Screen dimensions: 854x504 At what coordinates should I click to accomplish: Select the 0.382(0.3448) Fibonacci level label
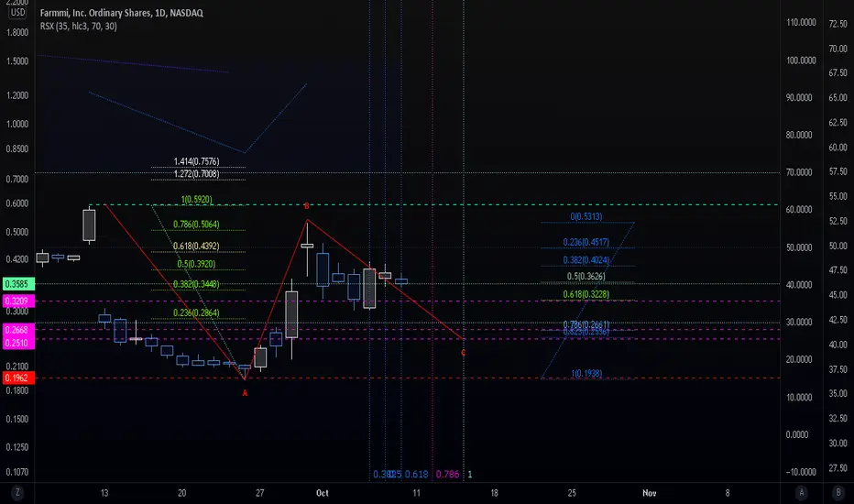(x=197, y=284)
